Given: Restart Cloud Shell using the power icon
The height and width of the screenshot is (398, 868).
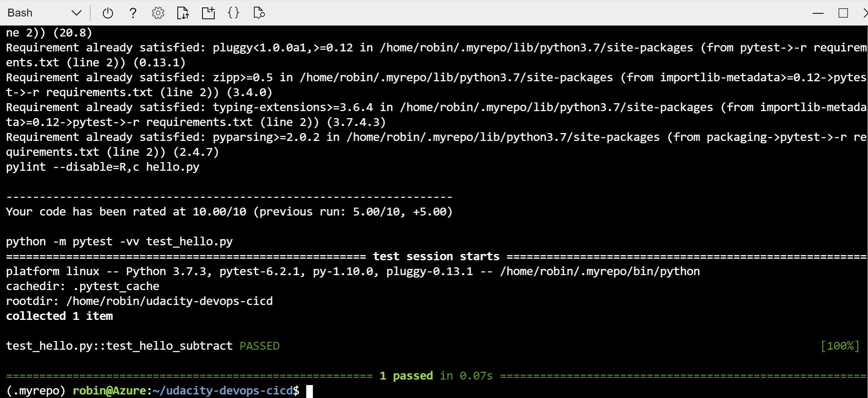Looking at the screenshot, I should (x=107, y=13).
